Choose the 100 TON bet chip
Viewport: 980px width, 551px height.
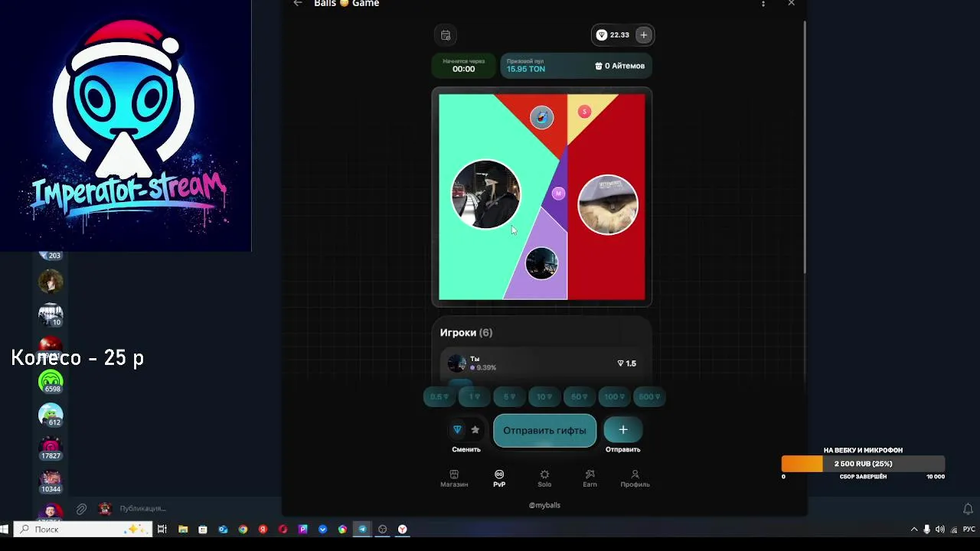tap(615, 396)
